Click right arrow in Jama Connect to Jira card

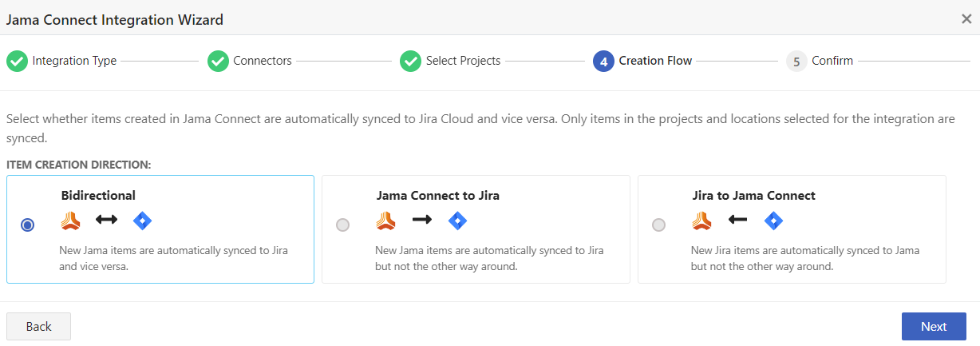click(x=422, y=219)
